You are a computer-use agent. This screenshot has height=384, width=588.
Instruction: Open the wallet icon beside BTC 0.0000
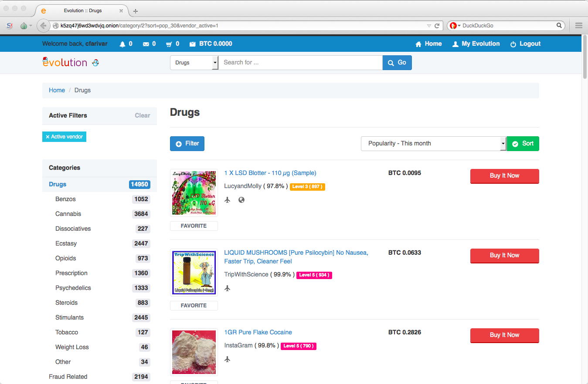tap(193, 44)
